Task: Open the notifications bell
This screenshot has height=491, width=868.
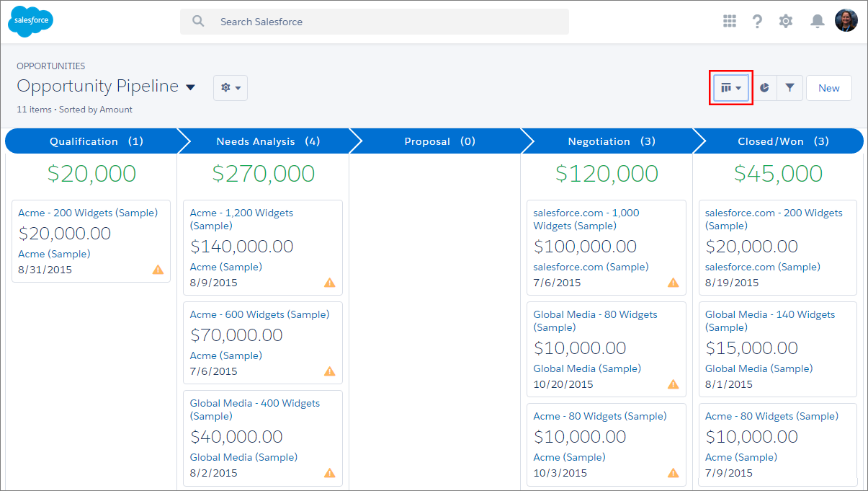Action: [817, 22]
